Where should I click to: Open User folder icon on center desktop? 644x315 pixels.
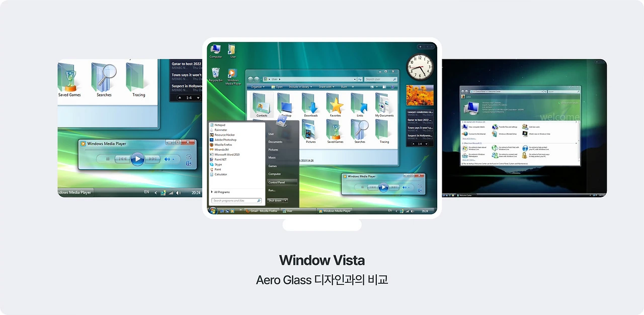point(232,51)
